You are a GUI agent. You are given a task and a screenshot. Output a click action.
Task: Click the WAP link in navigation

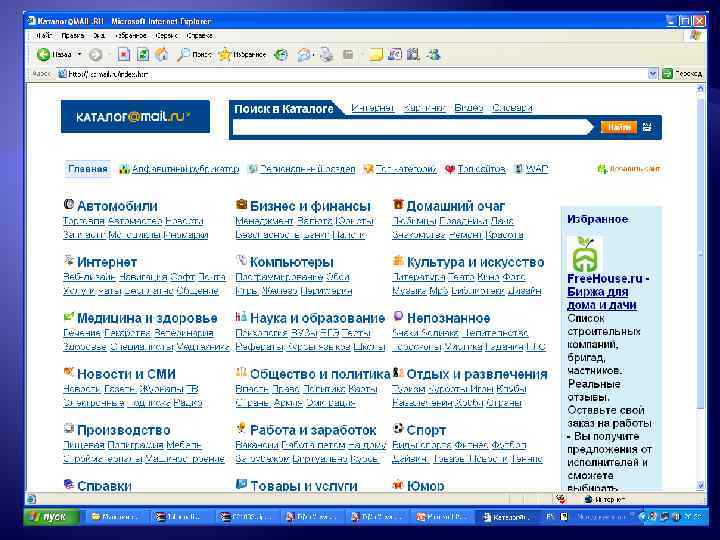pyautogui.click(x=536, y=169)
